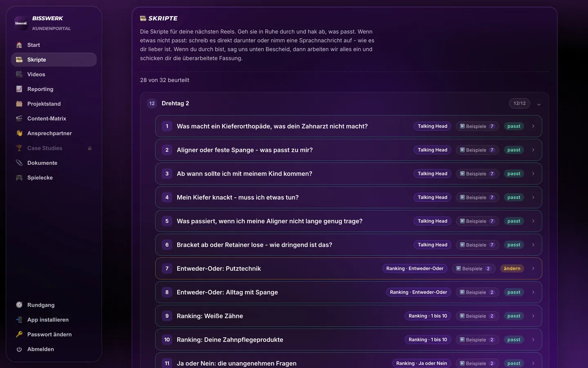Click Talking Head tag on Bracket ab row
The width and height of the screenshot is (588, 368).
click(x=432, y=245)
